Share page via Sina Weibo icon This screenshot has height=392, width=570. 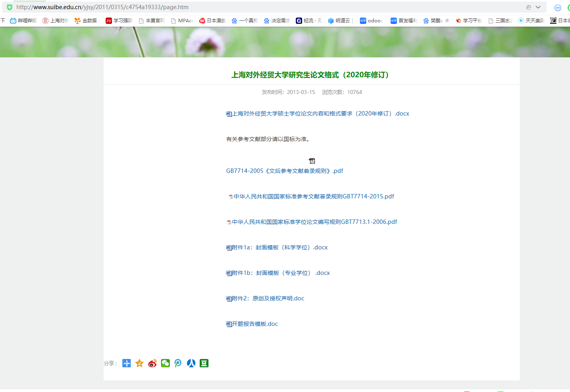coord(152,363)
